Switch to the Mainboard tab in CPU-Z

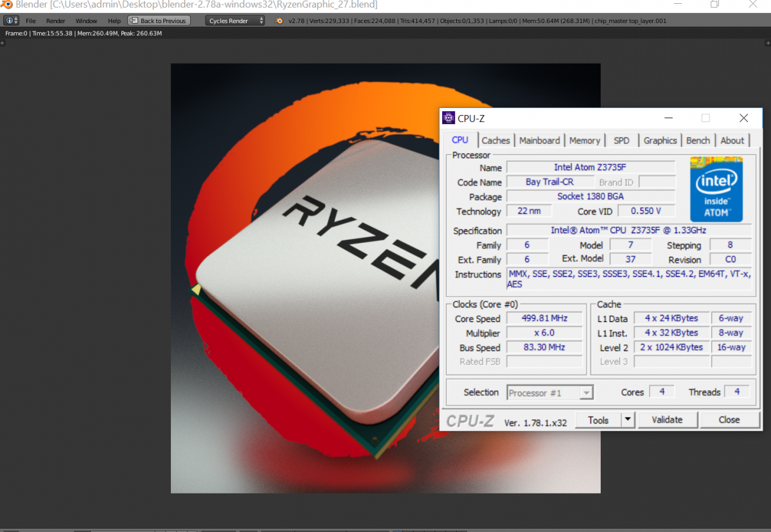[x=540, y=141]
